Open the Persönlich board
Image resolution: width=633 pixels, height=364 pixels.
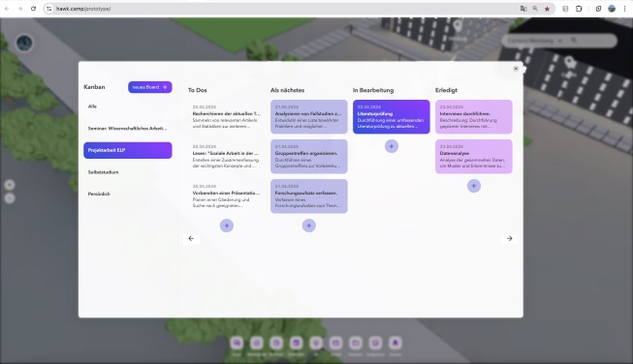(128, 194)
